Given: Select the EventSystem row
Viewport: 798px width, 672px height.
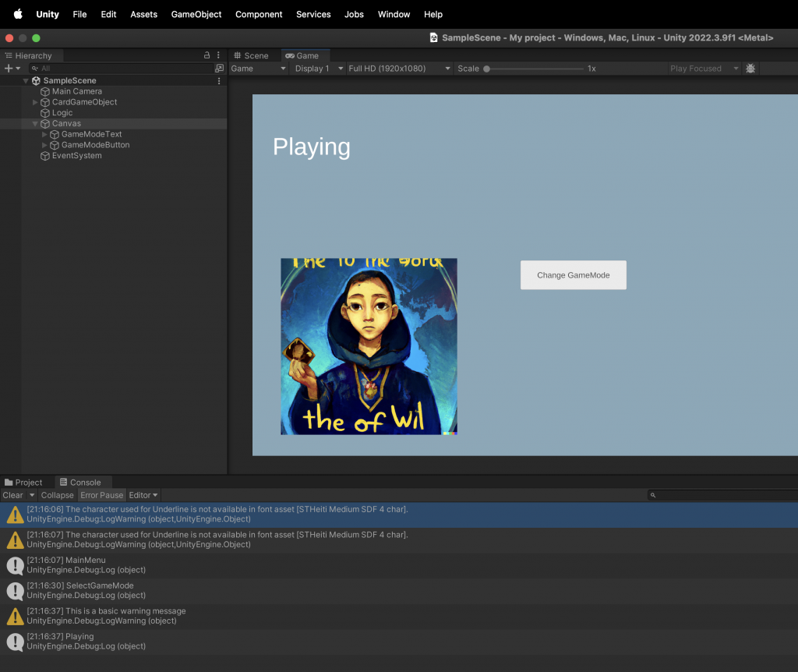Looking at the screenshot, I should click(x=113, y=156).
